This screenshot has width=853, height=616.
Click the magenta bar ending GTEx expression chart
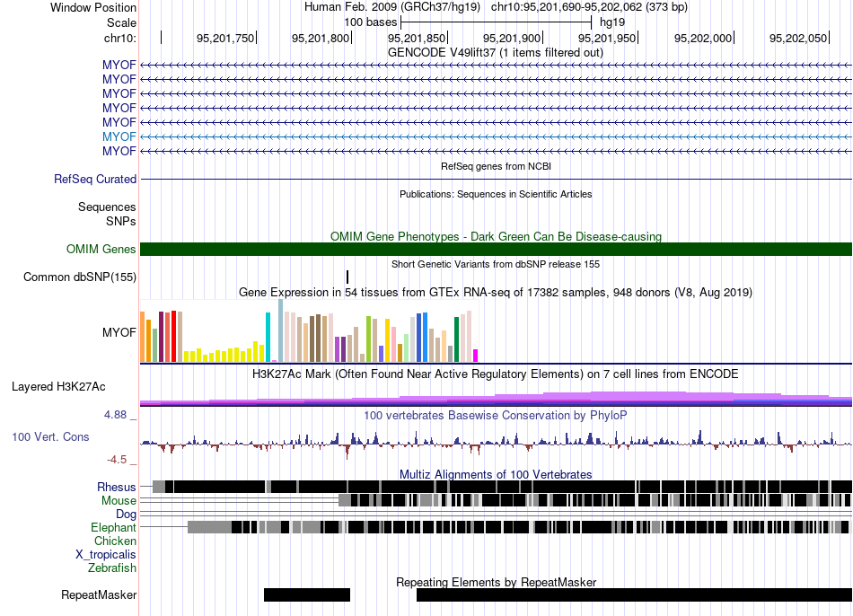tap(476, 356)
